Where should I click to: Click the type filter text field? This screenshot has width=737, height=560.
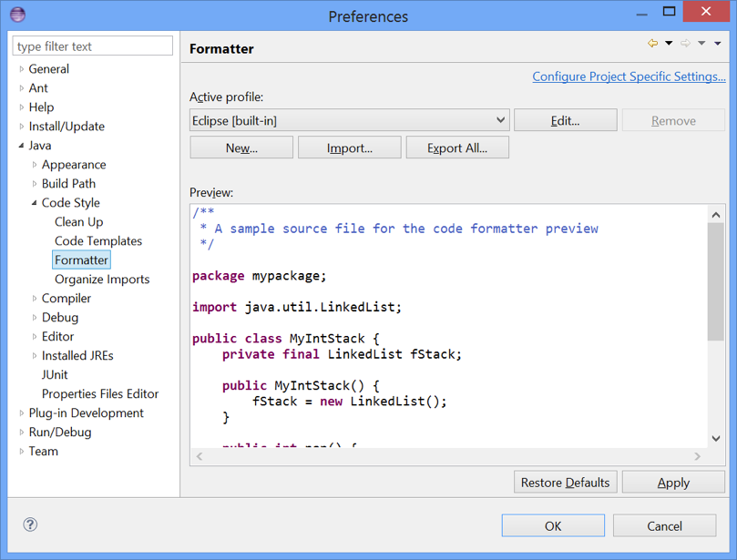(93, 46)
